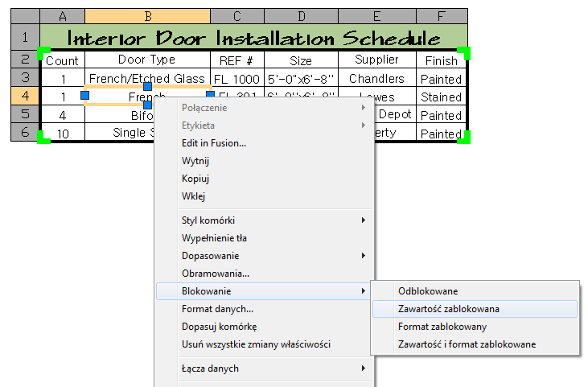Viewport: 588px width, 387px height.
Task: Click the bottom-right green table corner grip
Action: coord(464,138)
